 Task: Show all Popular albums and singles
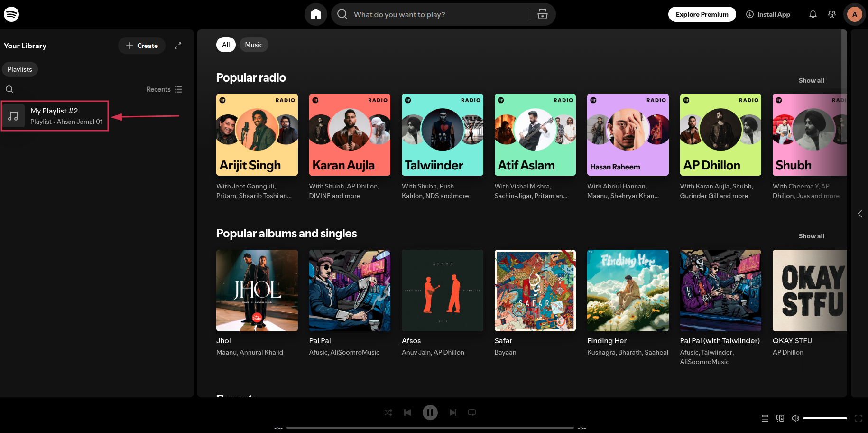coord(811,236)
